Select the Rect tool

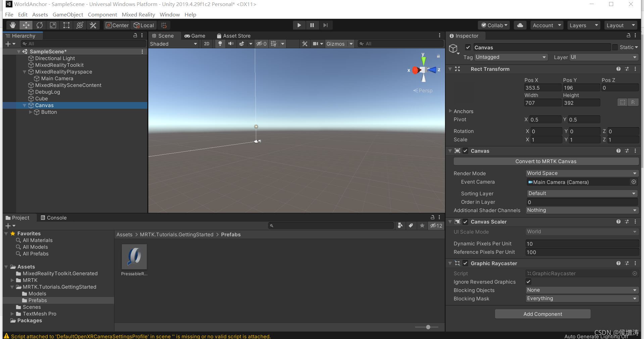[x=66, y=25]
